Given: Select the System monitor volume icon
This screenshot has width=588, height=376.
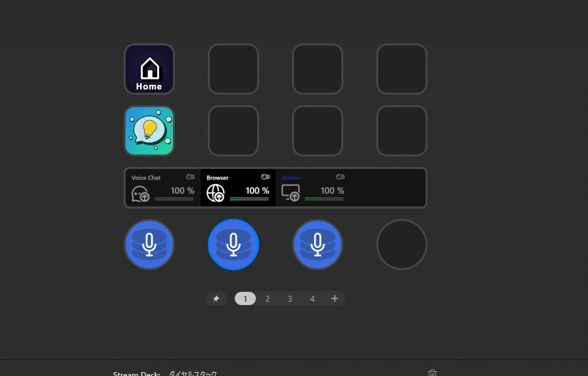Looking at the screenshot, I should pyautogui.click(x=291, y=193).
